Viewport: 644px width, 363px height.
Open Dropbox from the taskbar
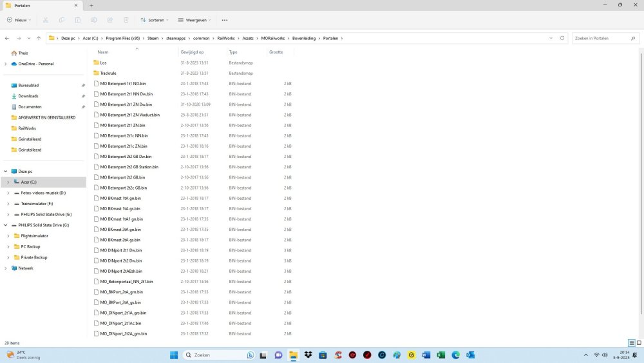point(308,355)
